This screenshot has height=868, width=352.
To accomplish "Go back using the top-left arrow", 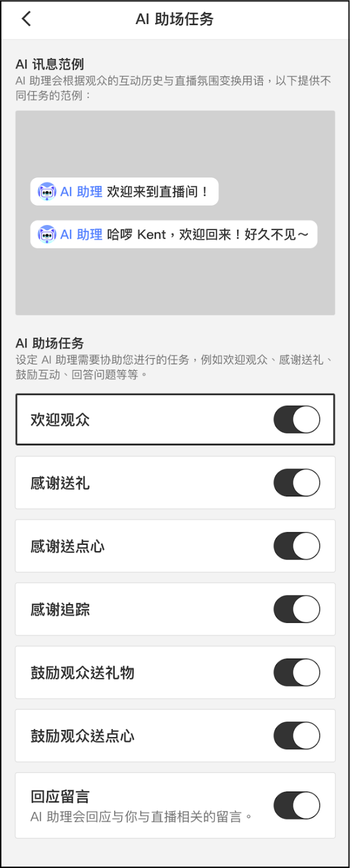I will pyautogui.click(x=26, y=19).
